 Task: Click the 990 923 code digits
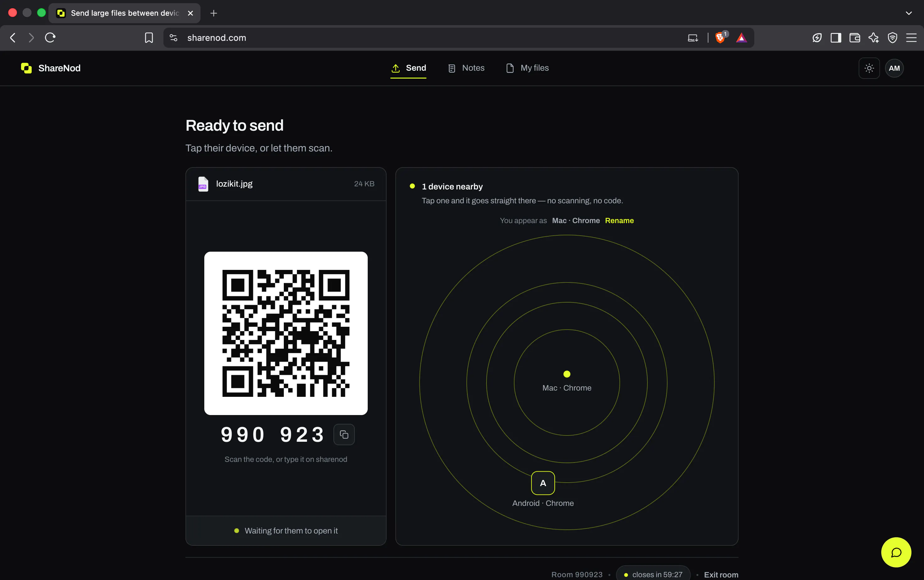(x=273, y=435)
